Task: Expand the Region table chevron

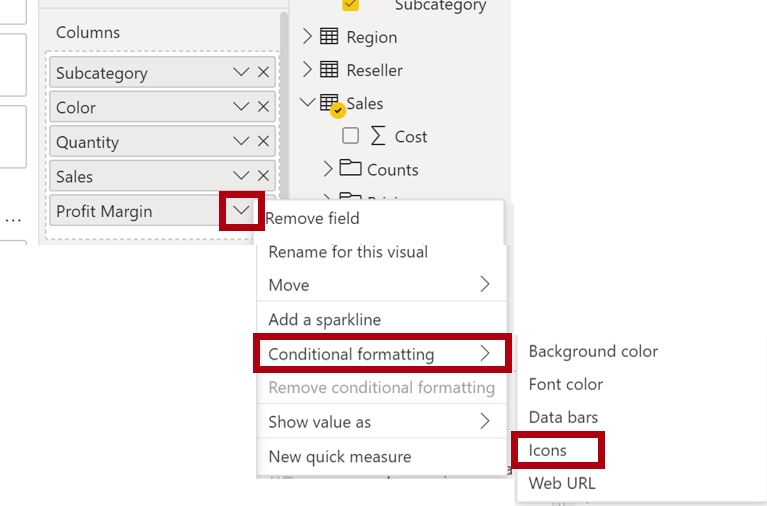Action: 307,36
